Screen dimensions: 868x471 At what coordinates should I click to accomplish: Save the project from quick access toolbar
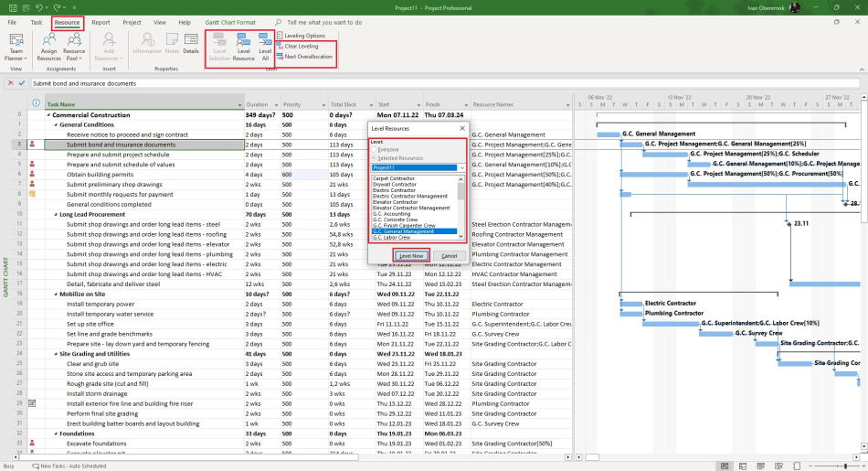point(13,7)
